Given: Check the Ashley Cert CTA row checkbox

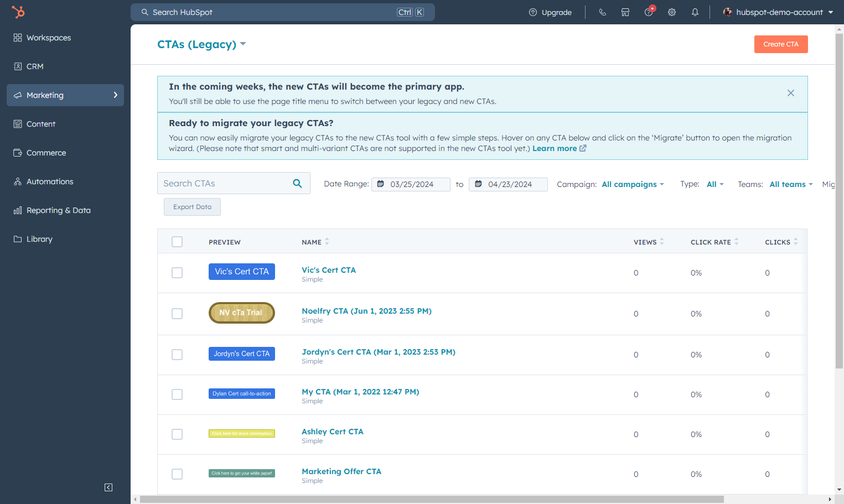Looking at the screenshot, I should click(x=177, y=434).
